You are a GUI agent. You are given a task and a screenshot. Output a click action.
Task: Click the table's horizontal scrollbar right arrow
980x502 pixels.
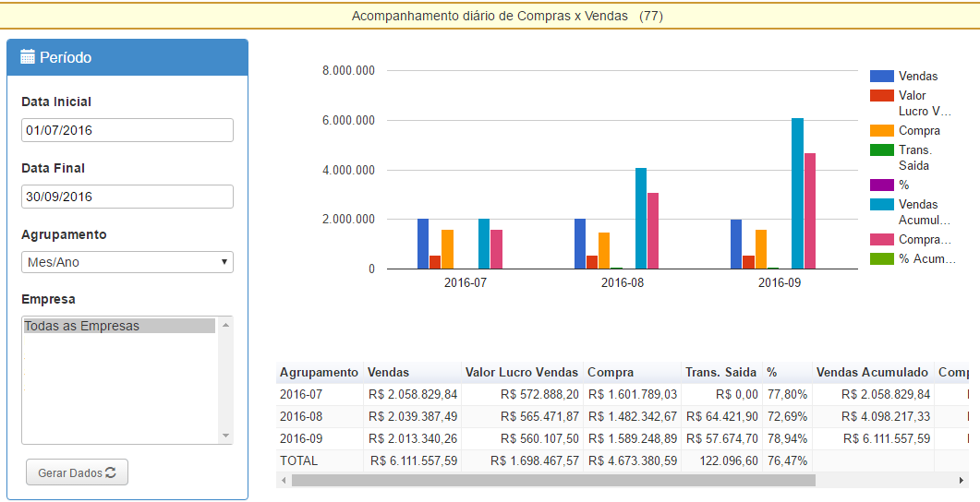tap(962, 480)
